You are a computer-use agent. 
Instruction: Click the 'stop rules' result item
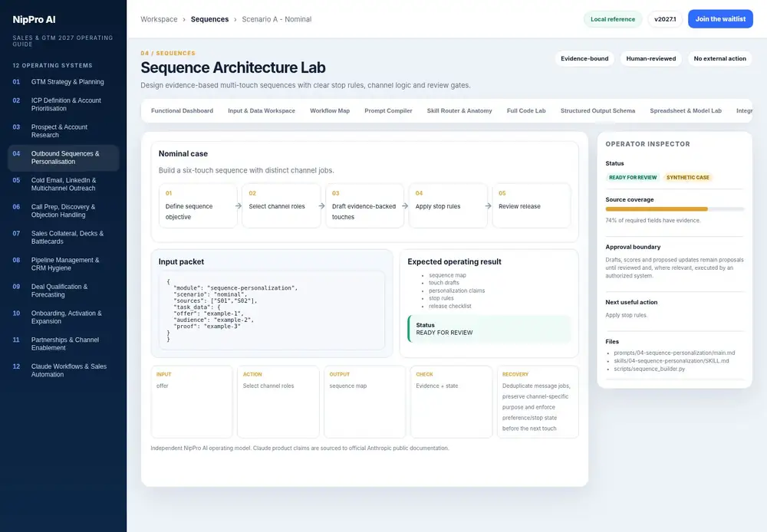(x=441, y=298)
